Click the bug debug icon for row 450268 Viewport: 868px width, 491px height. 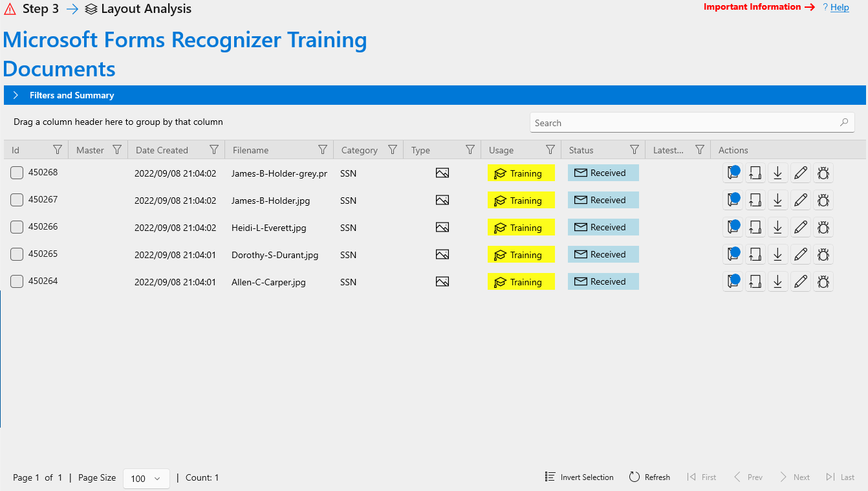tap(823, 173)
